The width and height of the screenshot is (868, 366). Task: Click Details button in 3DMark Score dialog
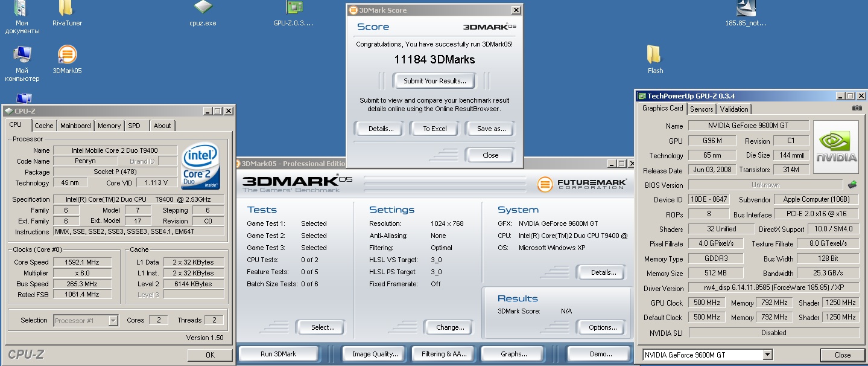[378, 129]
